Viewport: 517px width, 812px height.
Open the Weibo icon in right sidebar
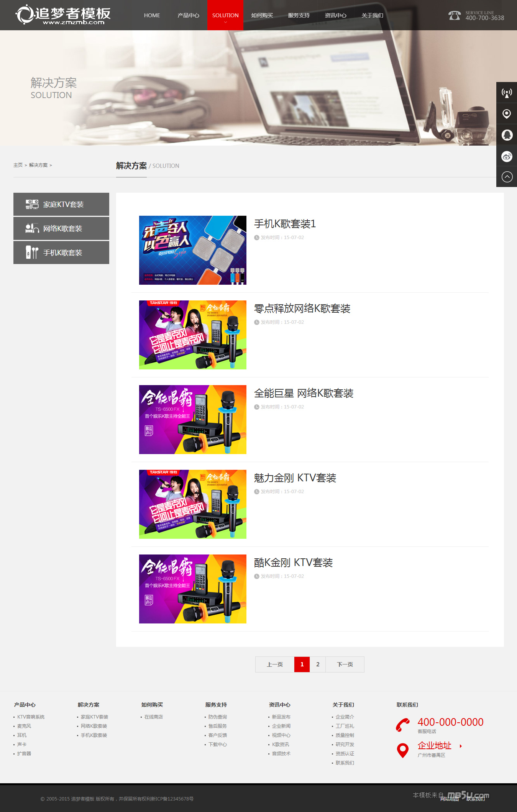[507, 156]
